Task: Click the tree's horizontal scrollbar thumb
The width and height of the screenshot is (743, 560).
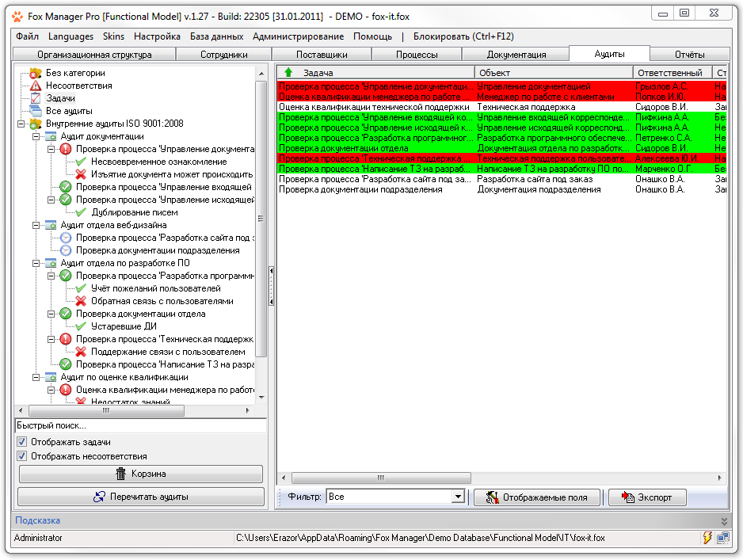Action: coord(106,410)
